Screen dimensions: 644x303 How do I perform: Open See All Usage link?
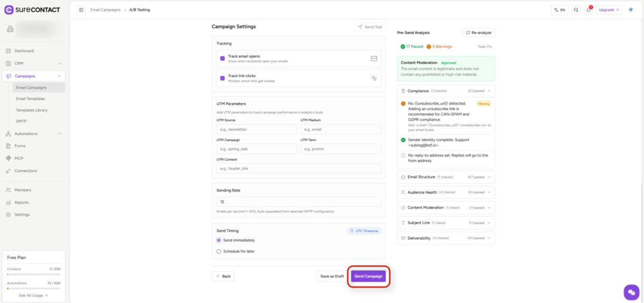[33, 295]
